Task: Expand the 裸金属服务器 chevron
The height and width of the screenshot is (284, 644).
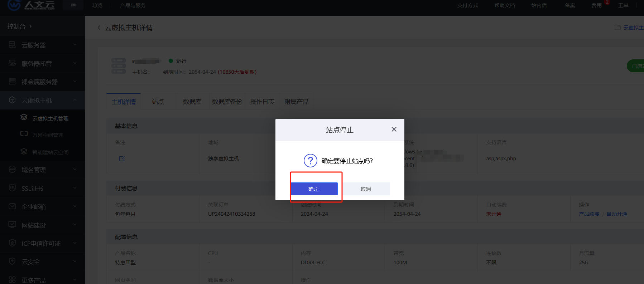Action: 75,82
